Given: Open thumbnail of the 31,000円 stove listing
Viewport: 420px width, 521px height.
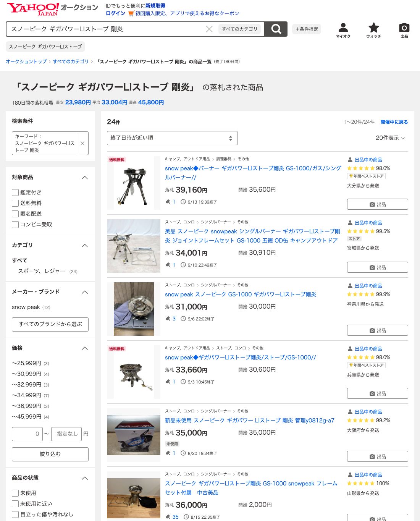Looking at the screenshot, I should click(134, 309).
